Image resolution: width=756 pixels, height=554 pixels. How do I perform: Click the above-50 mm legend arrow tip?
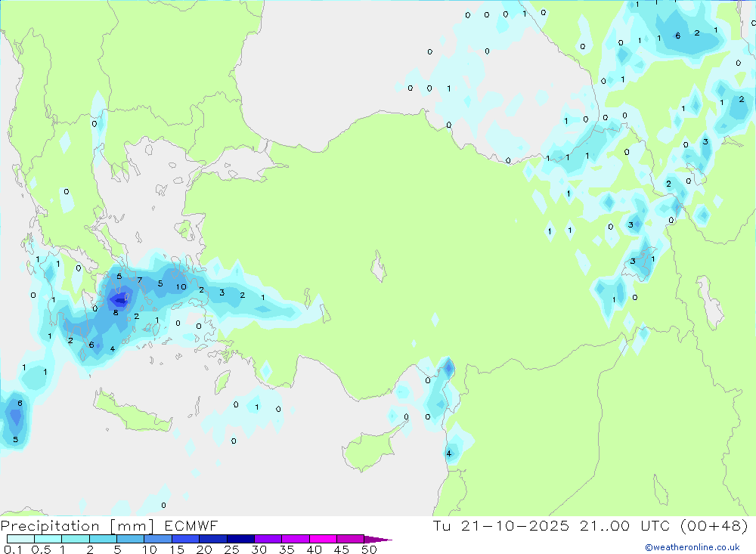(x=379, y=540)
